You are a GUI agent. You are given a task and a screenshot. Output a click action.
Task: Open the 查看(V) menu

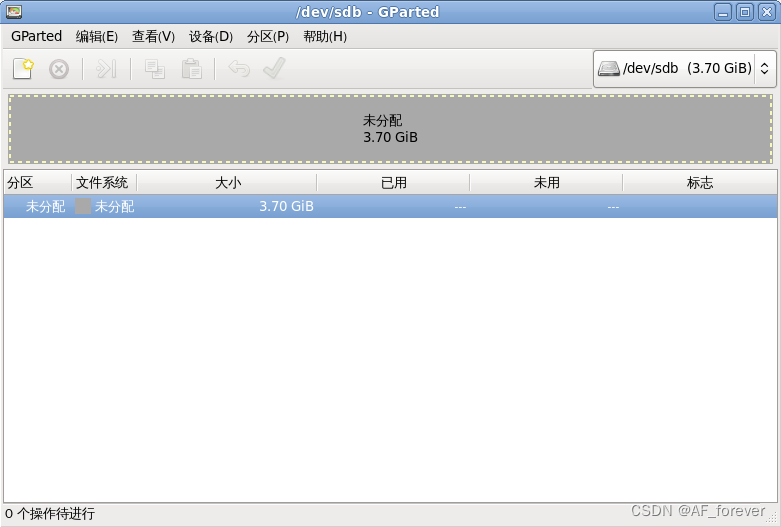[153, 36]
